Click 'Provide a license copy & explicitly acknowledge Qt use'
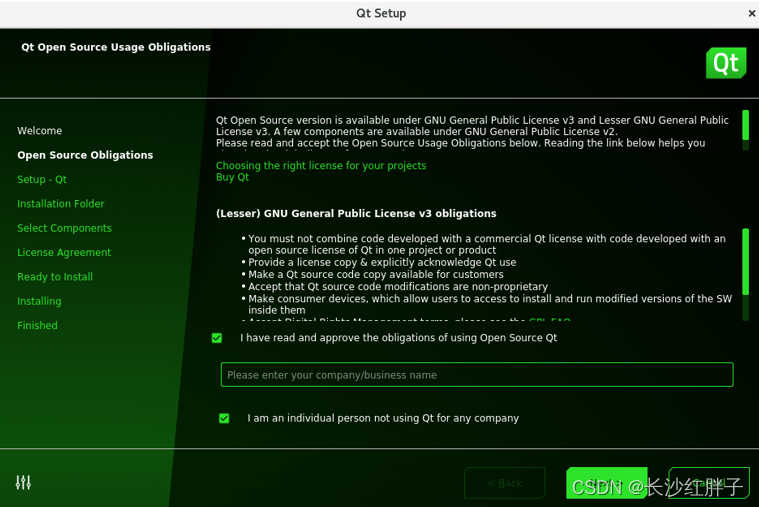Image resolution: width=759 pixels, height=507 pixels. tap(382, 262)
